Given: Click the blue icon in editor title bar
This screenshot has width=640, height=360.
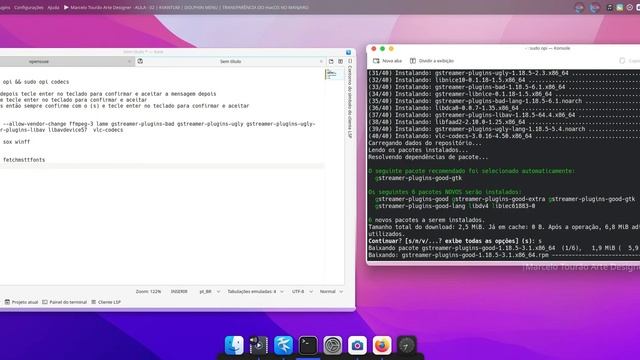Looking at the screenshot, I should [x=349, y=52].
